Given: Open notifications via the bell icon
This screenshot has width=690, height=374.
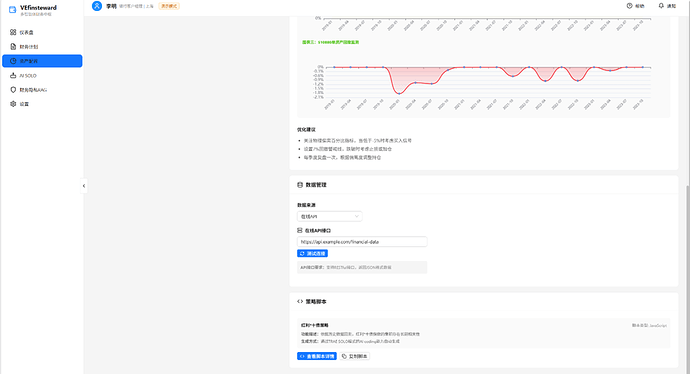Looking at the screenshot, I should pos(661,6).
